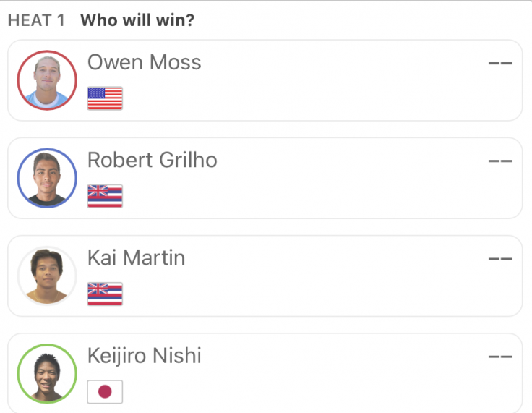Click Robert Grilho's profile photo
The width and height of the screenshot is (532, 413).
pos(47,178)
